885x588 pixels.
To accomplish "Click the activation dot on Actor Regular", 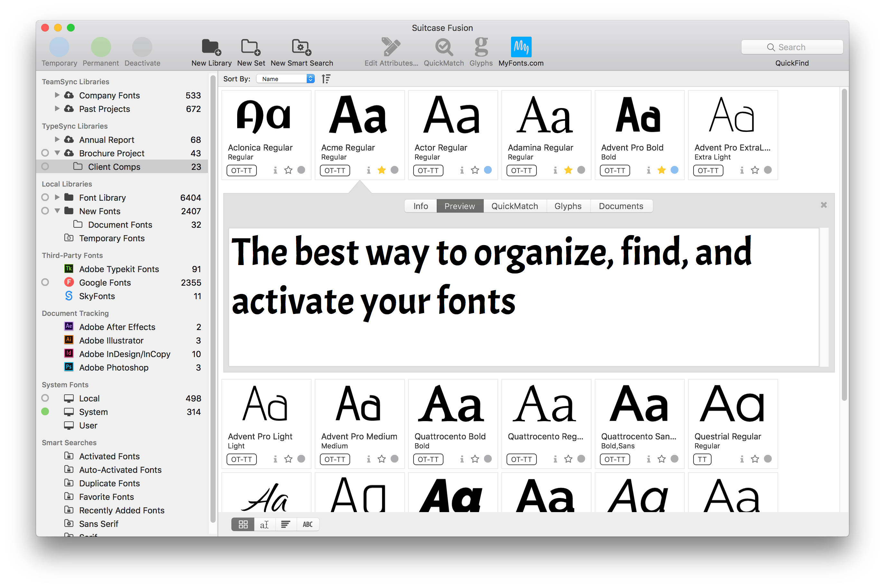I will click(x=488, y=170).
